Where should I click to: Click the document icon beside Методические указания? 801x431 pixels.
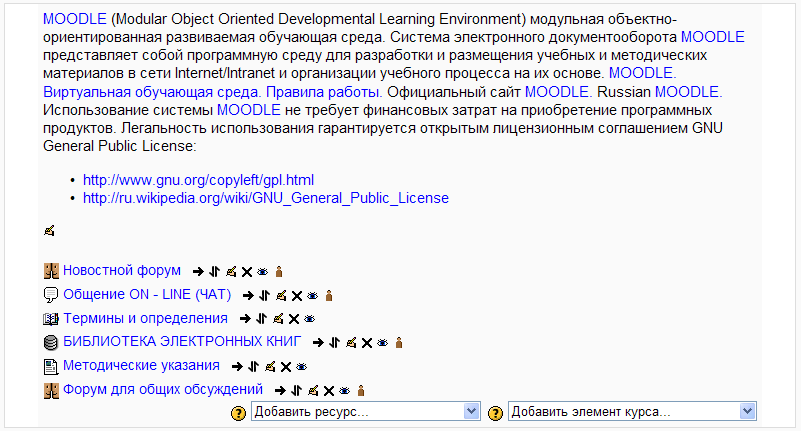51,366
